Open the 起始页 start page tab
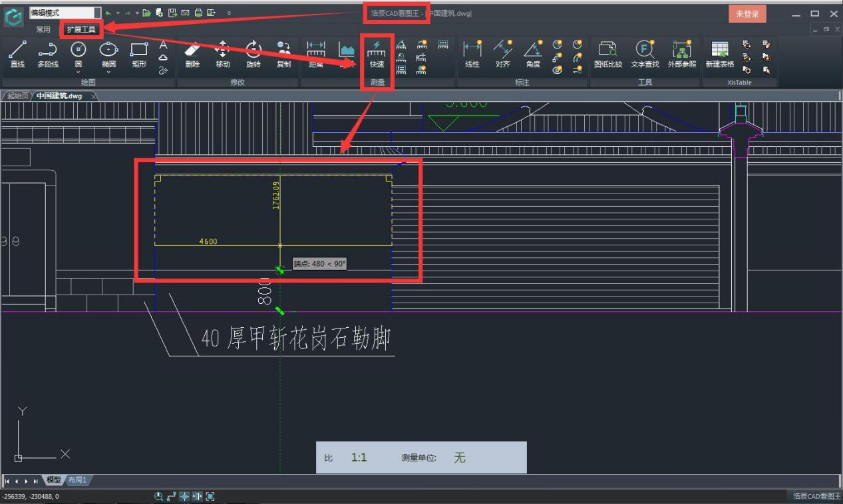The image size is (843, 504). coord(18,95)
